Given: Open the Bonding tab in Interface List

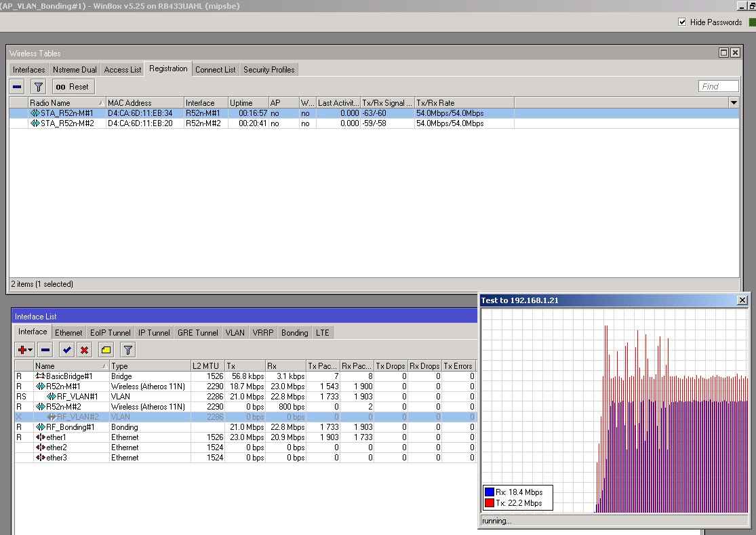Looking at the screenshot, I should tap(294, 332).
